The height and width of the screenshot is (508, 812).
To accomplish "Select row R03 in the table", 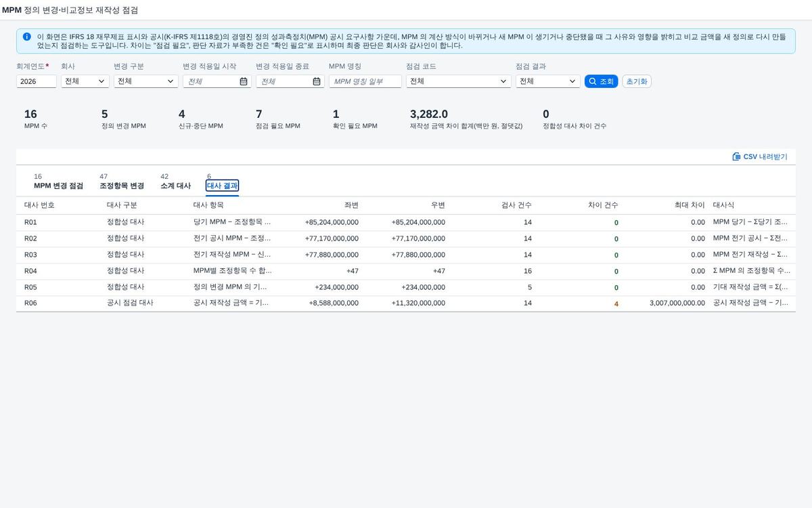I will pyautogui.click(x=406, y=255).
